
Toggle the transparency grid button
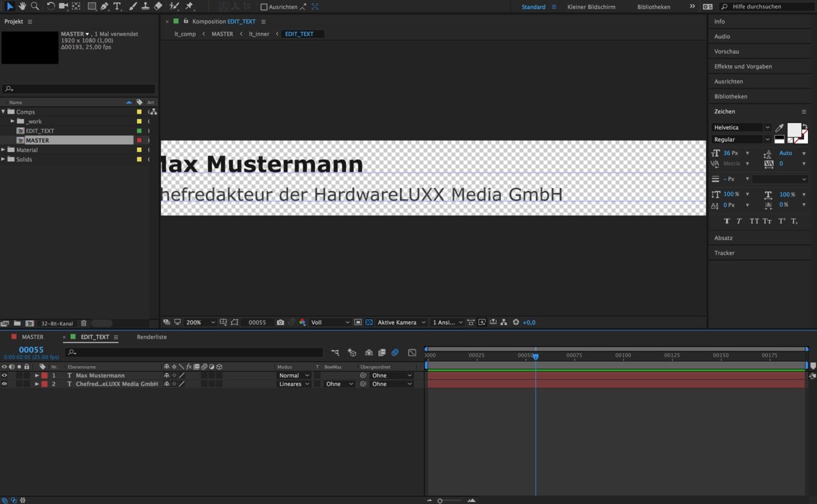tap(369, 323)
